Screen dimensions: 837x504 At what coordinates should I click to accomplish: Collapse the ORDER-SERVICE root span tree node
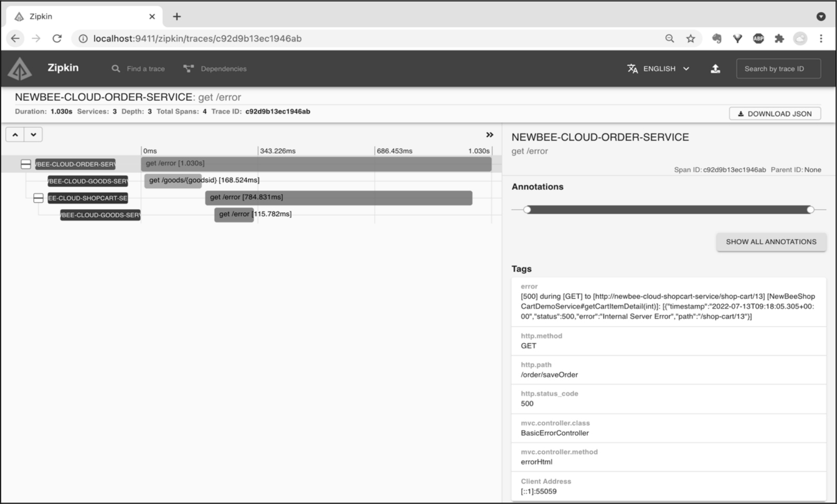[26, 164]
